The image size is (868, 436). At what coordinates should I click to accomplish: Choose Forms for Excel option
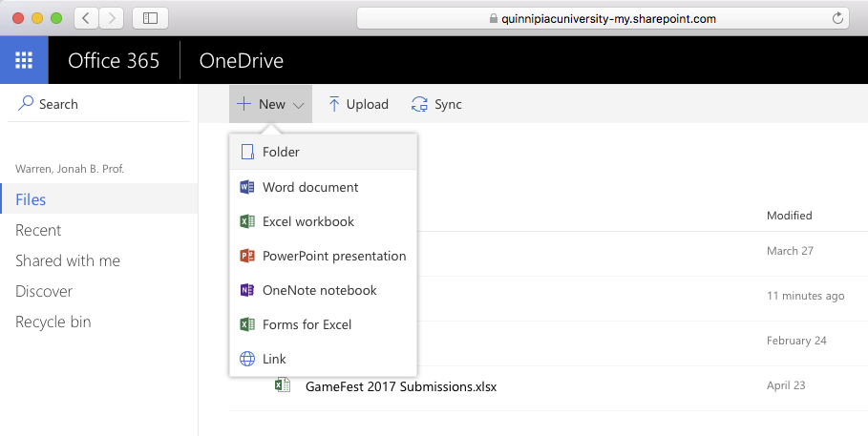(307, 324)
